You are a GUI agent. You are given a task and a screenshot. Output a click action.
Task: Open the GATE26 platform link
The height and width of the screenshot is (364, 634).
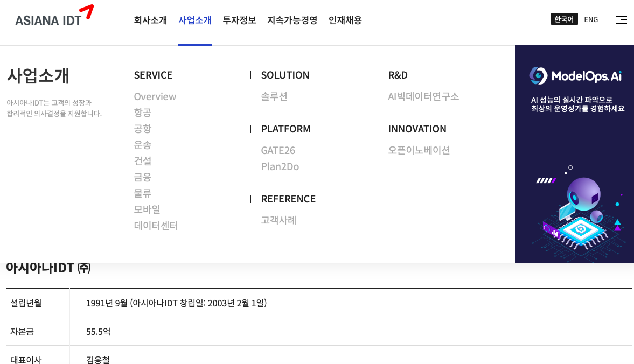tap(278, 150)
